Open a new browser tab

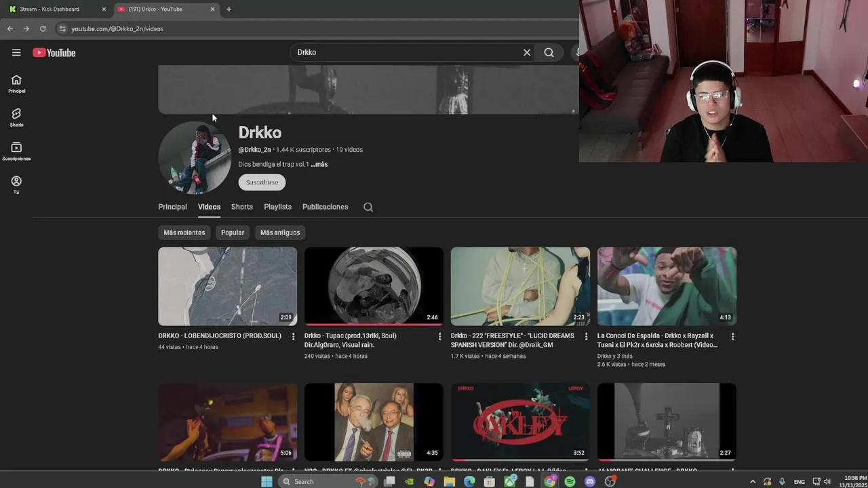point(229,9)
